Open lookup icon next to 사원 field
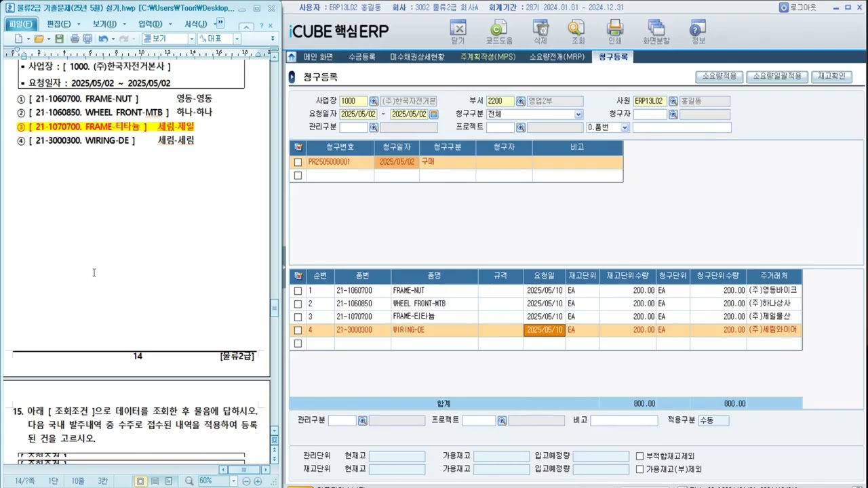Viewport: 868px width, 488px height. pos(673,101)
